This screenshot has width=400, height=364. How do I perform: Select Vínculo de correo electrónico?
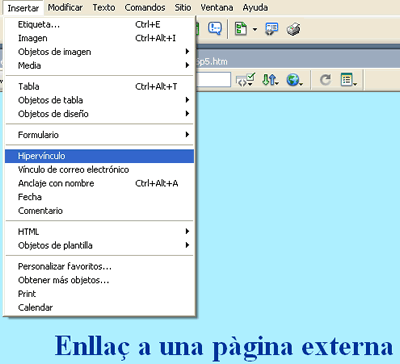point(99,170)
